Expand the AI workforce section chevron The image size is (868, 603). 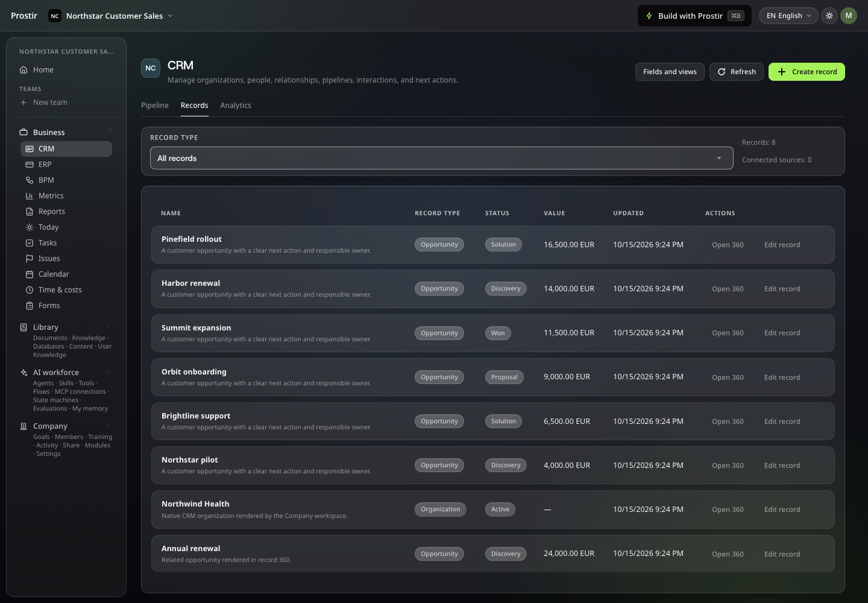108,372
